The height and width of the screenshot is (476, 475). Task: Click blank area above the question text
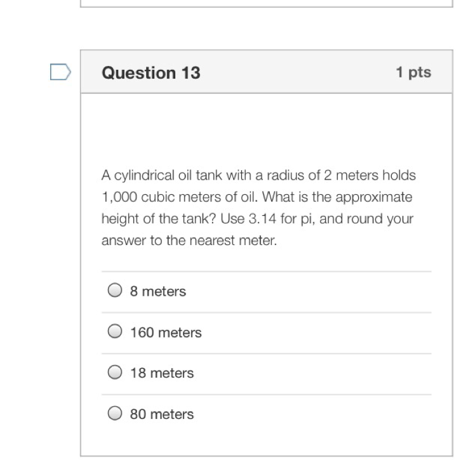point(267,130)
